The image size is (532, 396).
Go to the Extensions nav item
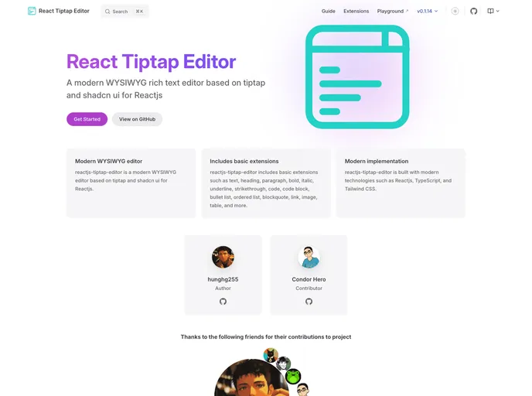tap(356, 11)
